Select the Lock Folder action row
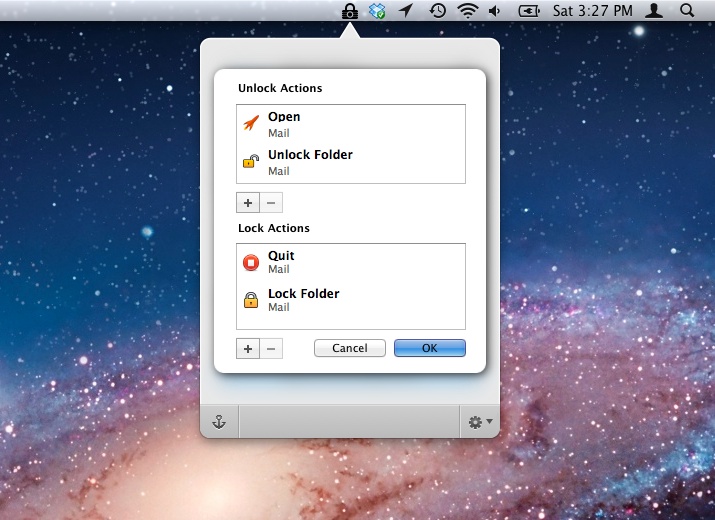The width and height of the screenshot is (715, 520). (x=351, y=300)
